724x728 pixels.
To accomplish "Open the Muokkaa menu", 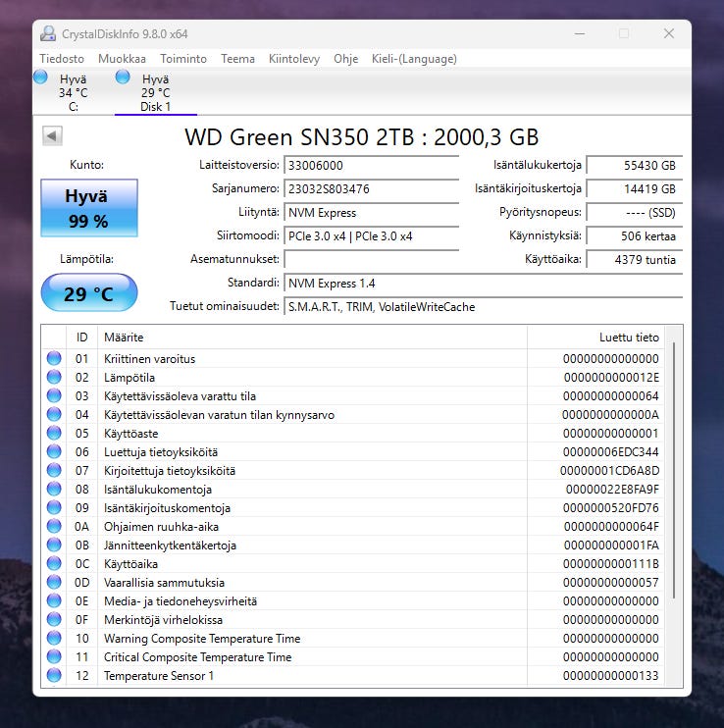I will [x=122, y=59].
